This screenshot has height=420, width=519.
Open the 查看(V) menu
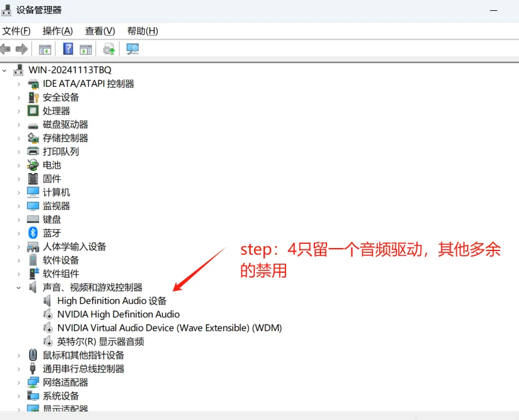99,31
